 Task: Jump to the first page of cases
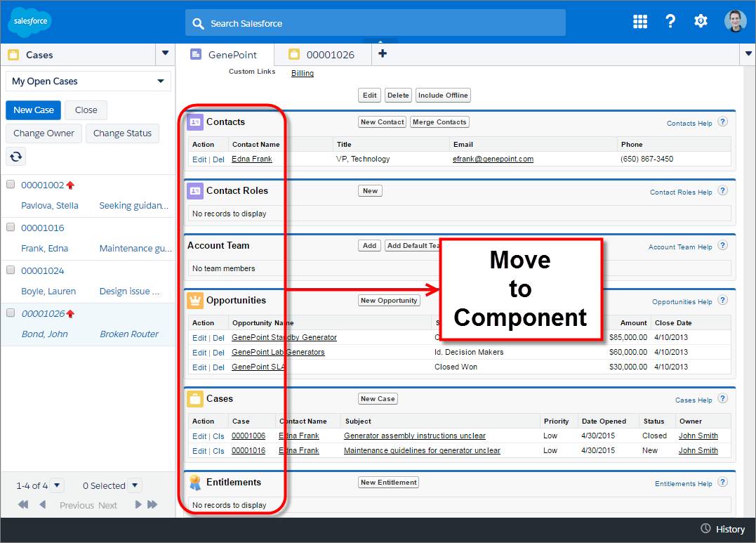pyautogui.click(x=23, y=505)
